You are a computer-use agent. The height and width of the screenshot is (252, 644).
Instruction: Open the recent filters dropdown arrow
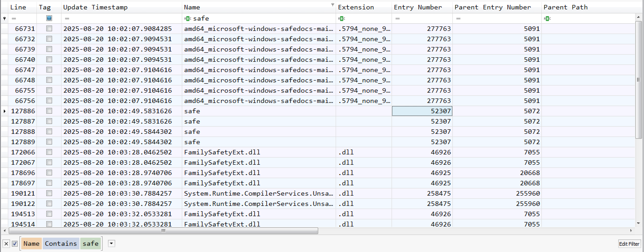click(x=112, y=243)
